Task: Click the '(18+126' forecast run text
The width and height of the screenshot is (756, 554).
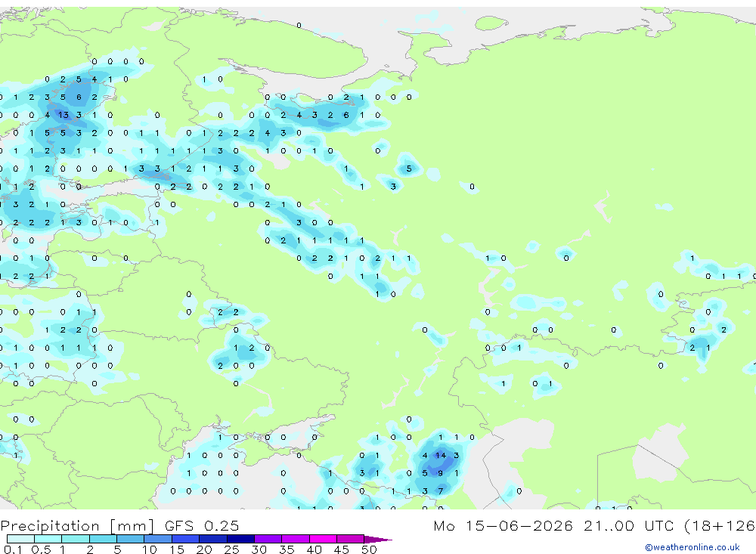Action: [x=720, y=526]
